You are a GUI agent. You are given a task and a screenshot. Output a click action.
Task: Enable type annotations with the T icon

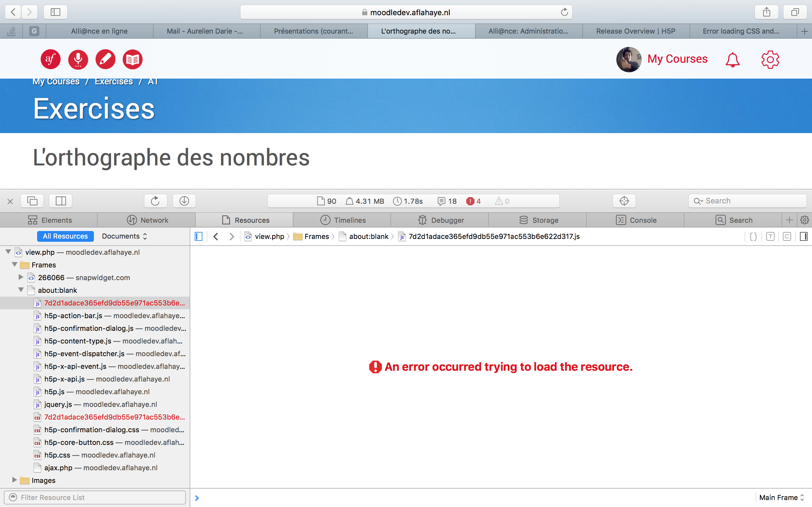[770, 236]
